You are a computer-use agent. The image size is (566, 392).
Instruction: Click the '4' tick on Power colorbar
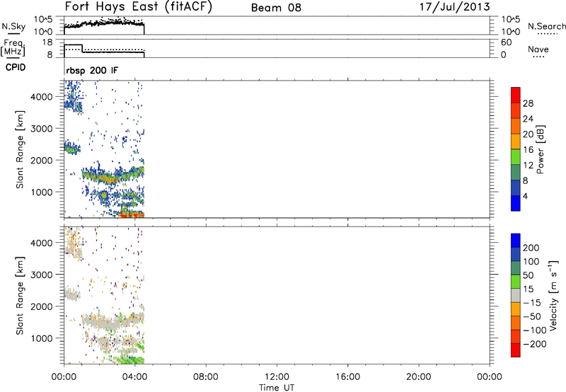525,196
